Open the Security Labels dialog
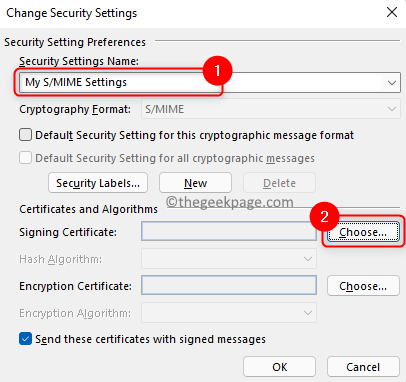406x382 pixels. tap(98, 183)
